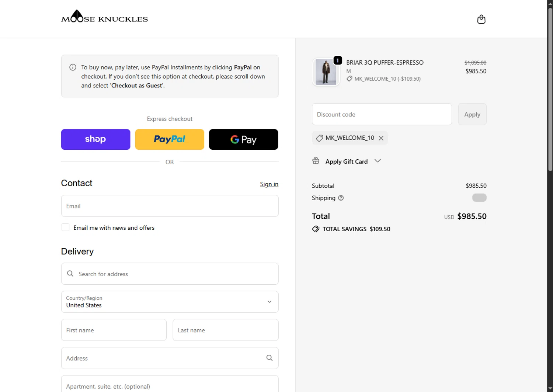Click the TOTAL SAVINGS $109.50 text
The image size is (553, 392).
[x=356, y=229]
